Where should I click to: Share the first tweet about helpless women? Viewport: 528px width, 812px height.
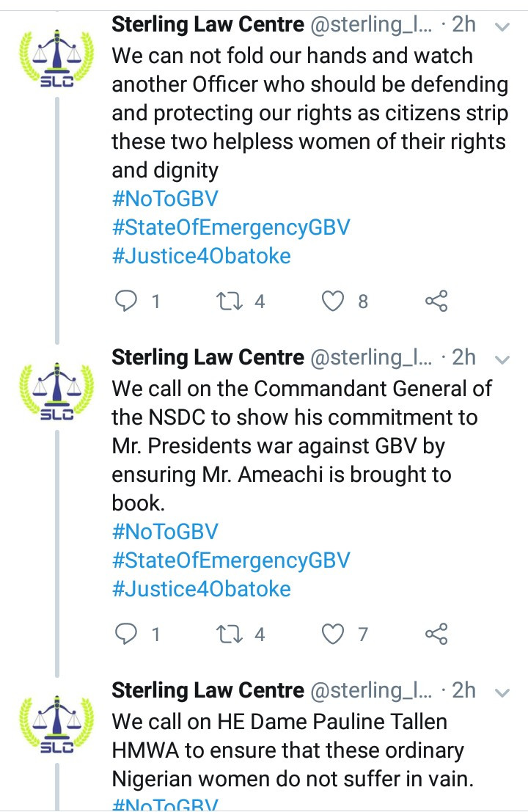436,301
